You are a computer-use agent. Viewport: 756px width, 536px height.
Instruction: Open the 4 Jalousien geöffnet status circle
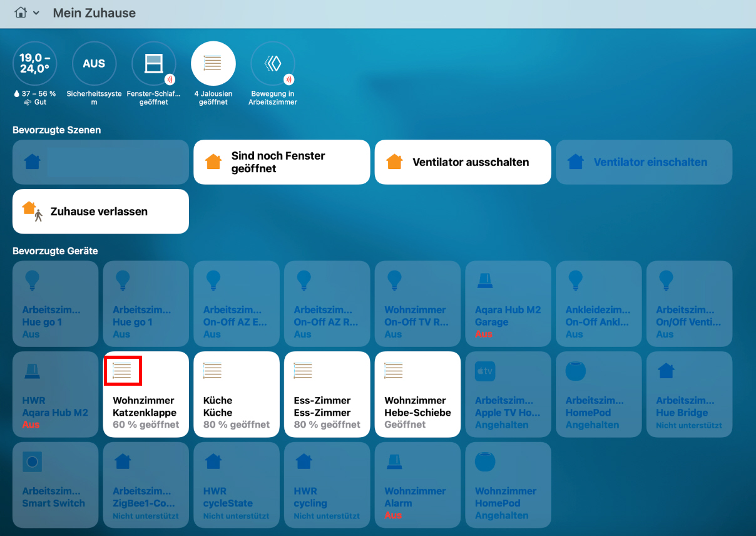coord(213,63)
